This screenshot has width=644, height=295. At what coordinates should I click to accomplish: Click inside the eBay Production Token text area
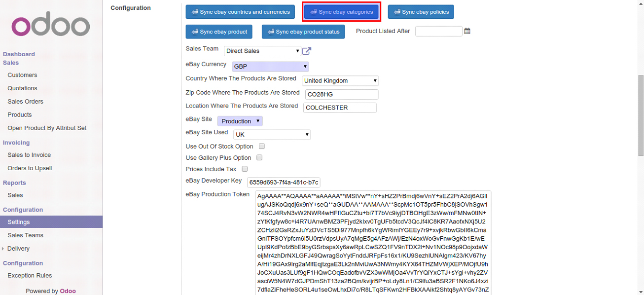373,243
